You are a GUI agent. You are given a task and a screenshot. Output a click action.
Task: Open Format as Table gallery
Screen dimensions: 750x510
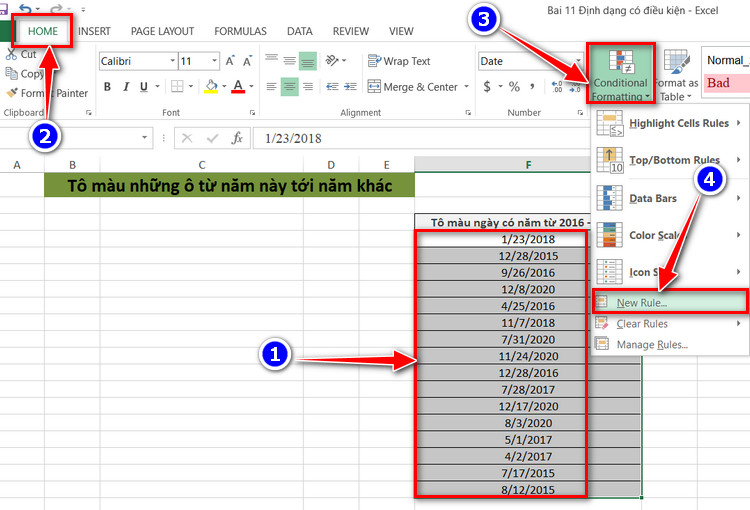(676, 75)
